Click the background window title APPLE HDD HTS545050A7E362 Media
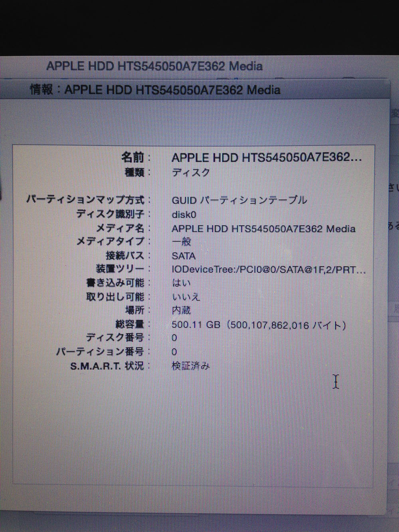The width and height of the screenshot is (399, 532). pyautogui.click(x=155, y=66)
